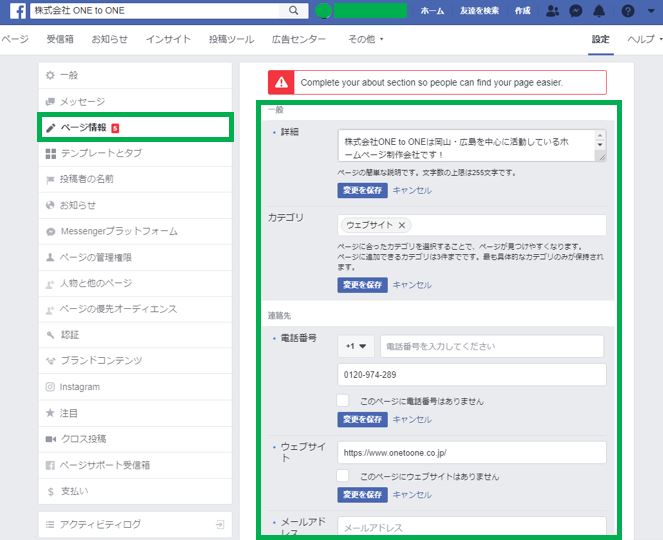Click 変更を保存 under the description field
Image resolution: width=663 pixels, height=540 pixels.
[x=362, y=190]
